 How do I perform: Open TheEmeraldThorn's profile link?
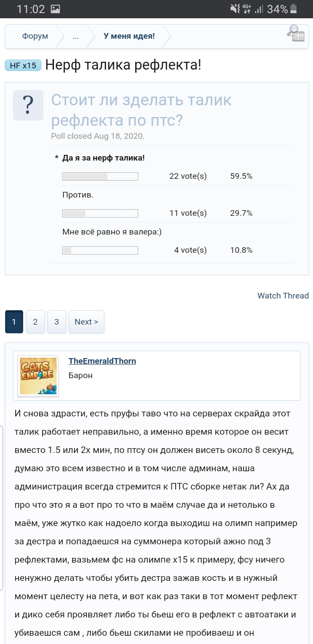[x=102, y=361]
